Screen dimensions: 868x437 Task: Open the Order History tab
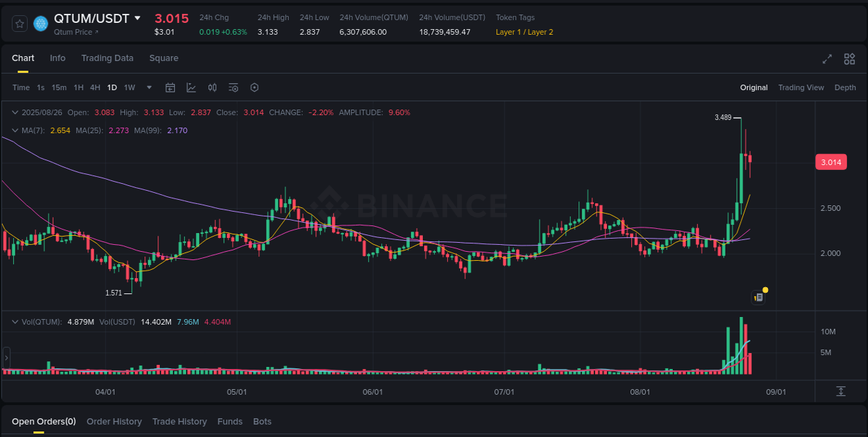point(114,421)
